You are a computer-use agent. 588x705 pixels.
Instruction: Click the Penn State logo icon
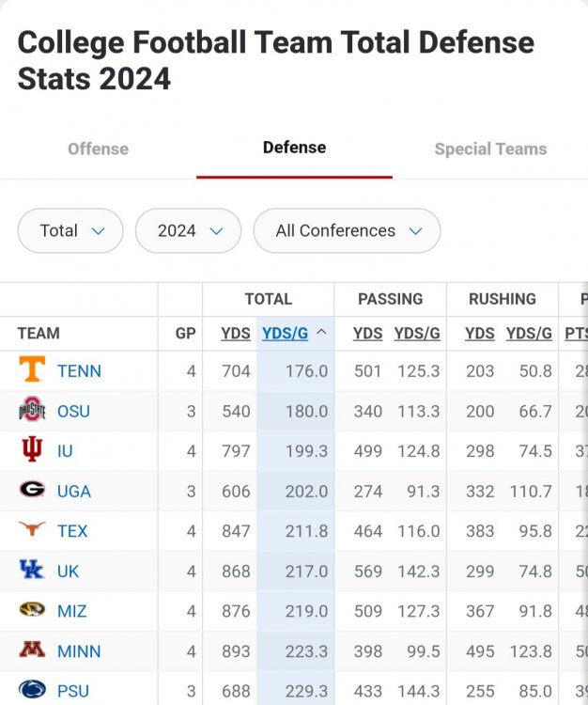32,690
